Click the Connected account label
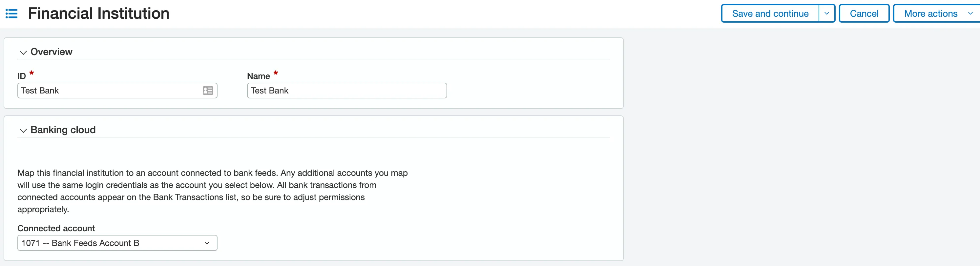The image size is (980, 266). 56,228
